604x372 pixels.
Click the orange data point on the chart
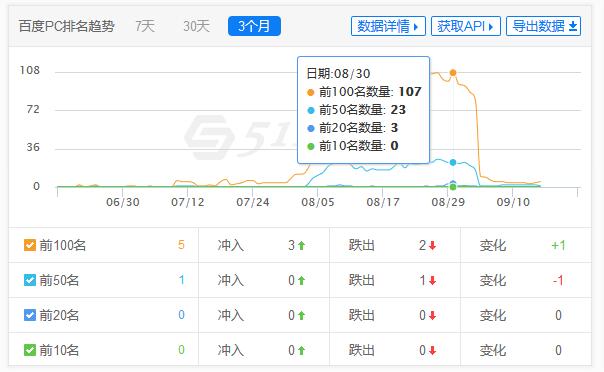[x=453, y=73]
